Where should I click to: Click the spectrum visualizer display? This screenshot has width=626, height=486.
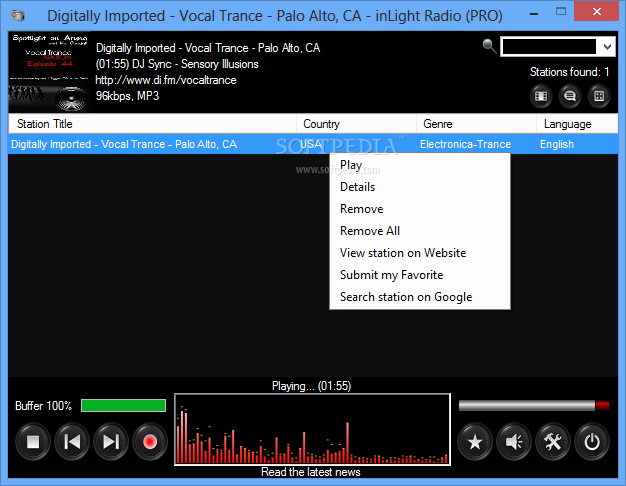point(312,429)
